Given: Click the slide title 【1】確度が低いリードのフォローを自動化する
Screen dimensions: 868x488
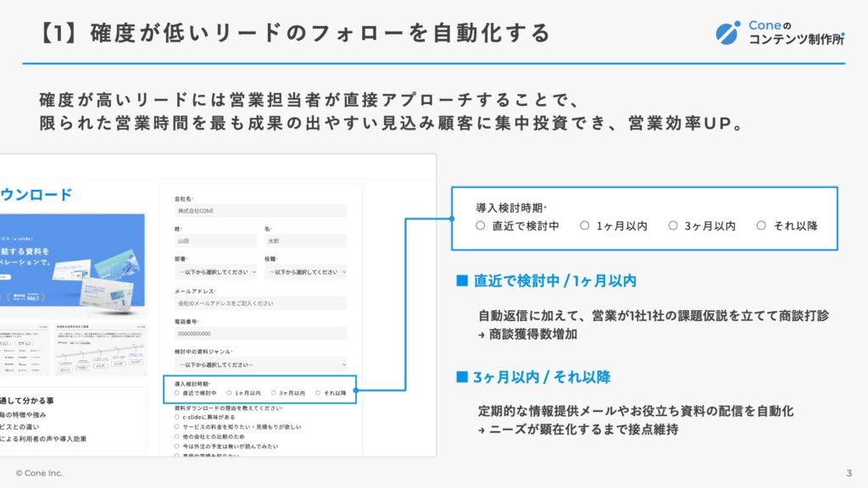Looking at the screenshot, I should point(294,33).
